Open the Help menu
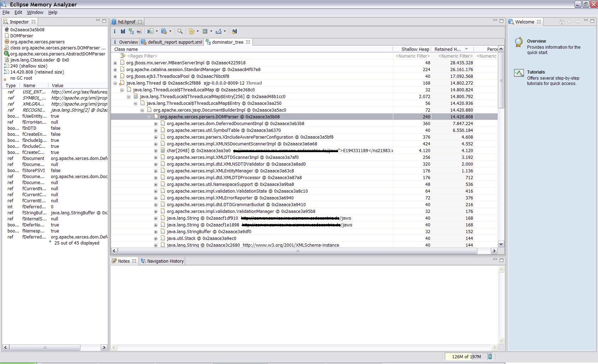 point(53,12)
